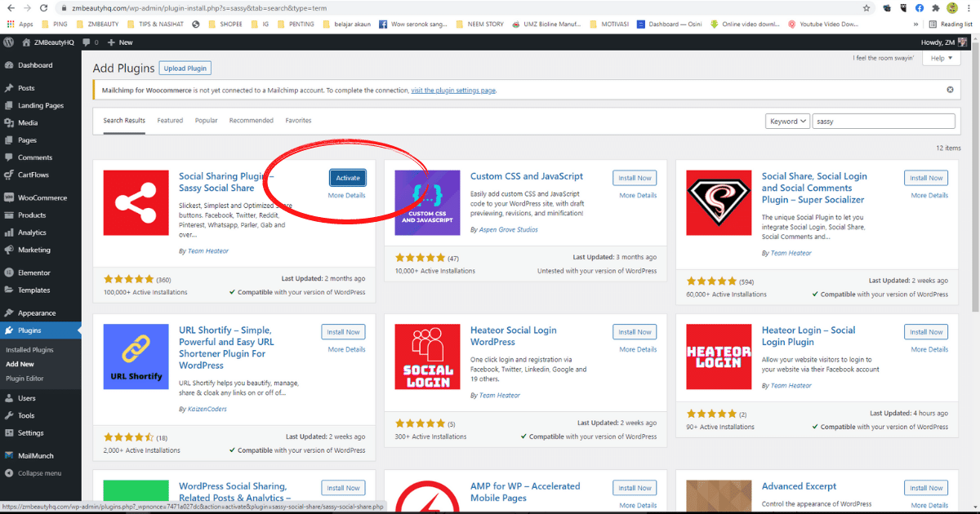Open More Details for Sassy Social Share

pyautogui.click(x=346, y=196)
